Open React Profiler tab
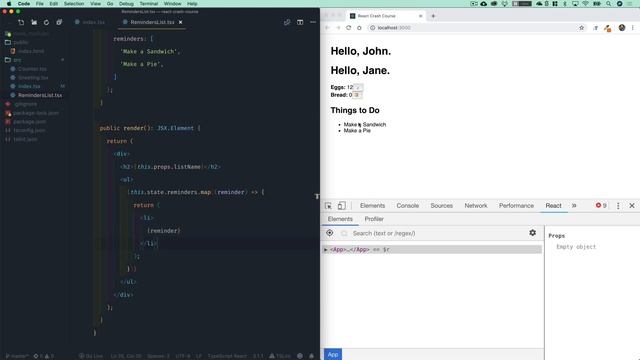This screenshot has height=360, width=640. pyautogui.click(x=374, y=219)
